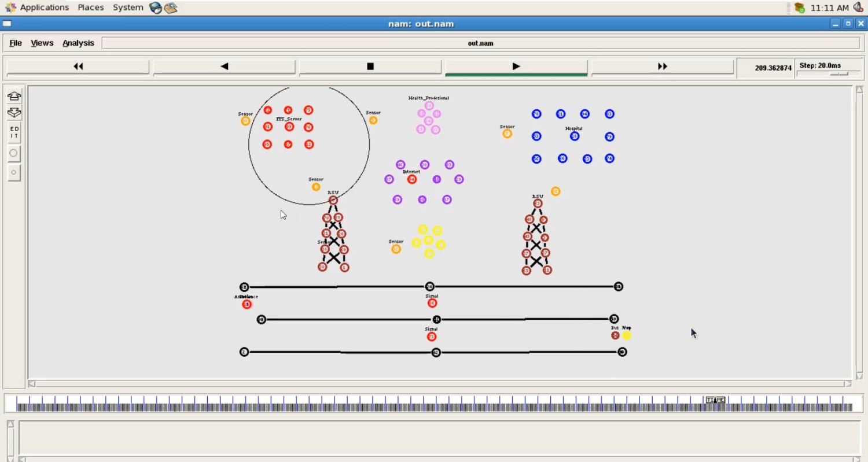The width and height of the screenshot is (868, 462).
Task: Open the Analysis menu
Action: click(78, 43)
